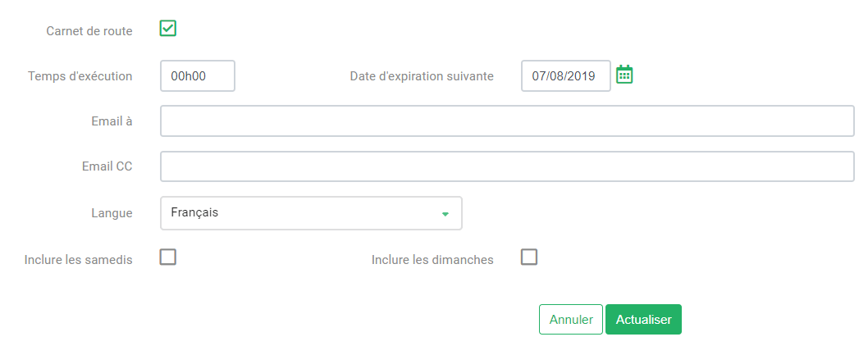Open the calendar date picker icon

click(x=624, y=74)
